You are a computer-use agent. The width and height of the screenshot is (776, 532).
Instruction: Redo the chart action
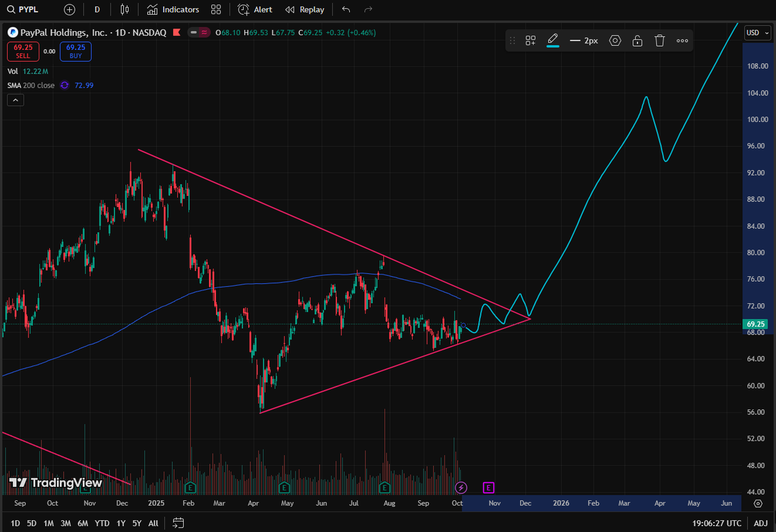tap(368, 10)
